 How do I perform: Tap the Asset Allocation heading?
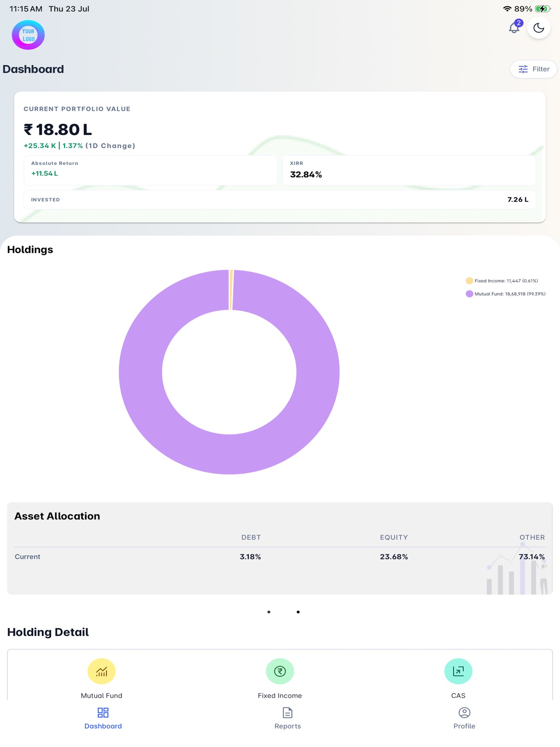tap(57, 516)
